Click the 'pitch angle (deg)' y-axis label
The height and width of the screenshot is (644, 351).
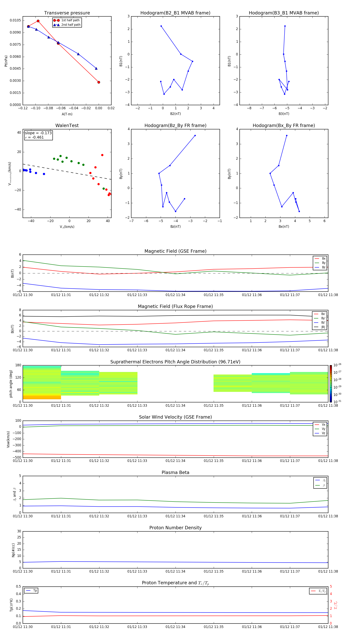point(11,384)
